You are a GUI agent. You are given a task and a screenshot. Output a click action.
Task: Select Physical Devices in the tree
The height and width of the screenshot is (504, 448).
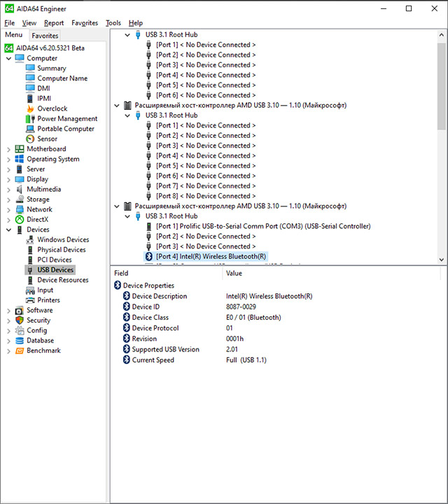(x=62, y=250)
